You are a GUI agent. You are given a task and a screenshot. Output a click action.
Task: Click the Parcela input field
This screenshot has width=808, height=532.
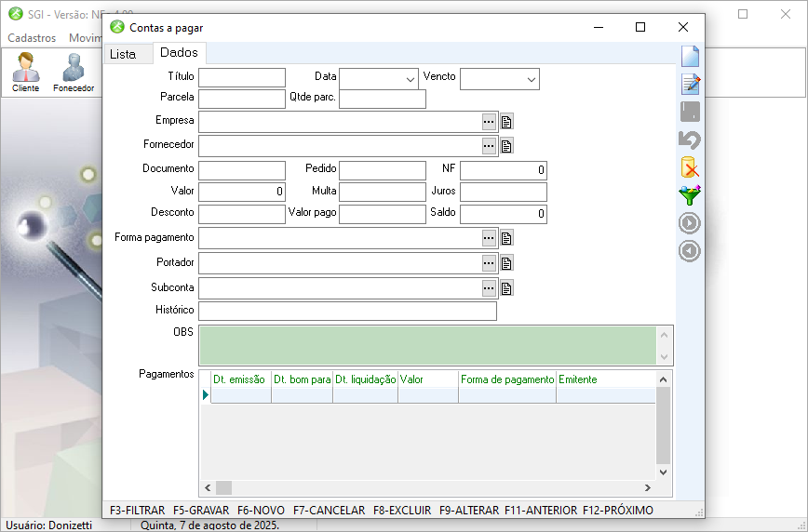click(242, 99)
